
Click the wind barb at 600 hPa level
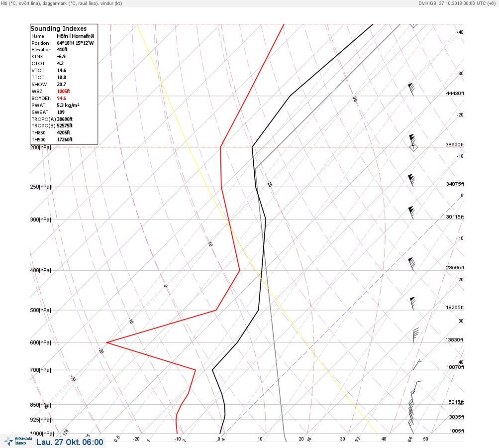click(x=415, y=336)
